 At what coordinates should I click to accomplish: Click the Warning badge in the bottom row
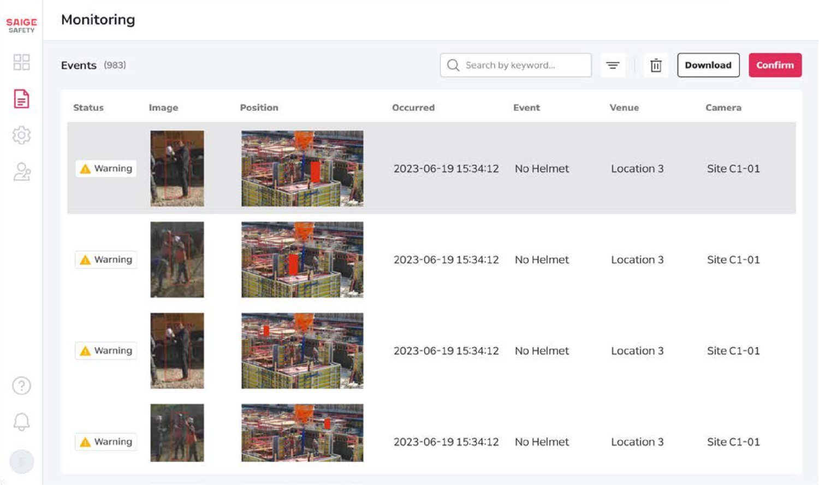[x=106, y=441]
